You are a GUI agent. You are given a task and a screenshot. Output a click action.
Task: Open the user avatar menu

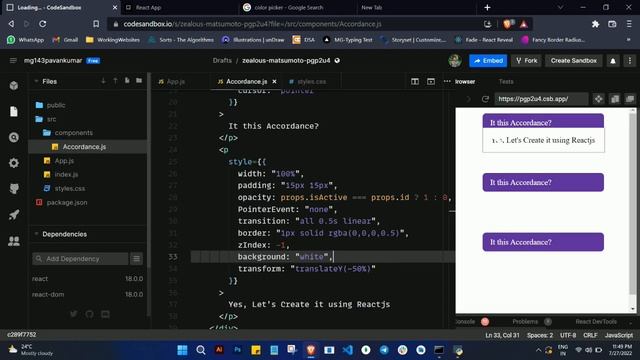(x=455, y=61)
